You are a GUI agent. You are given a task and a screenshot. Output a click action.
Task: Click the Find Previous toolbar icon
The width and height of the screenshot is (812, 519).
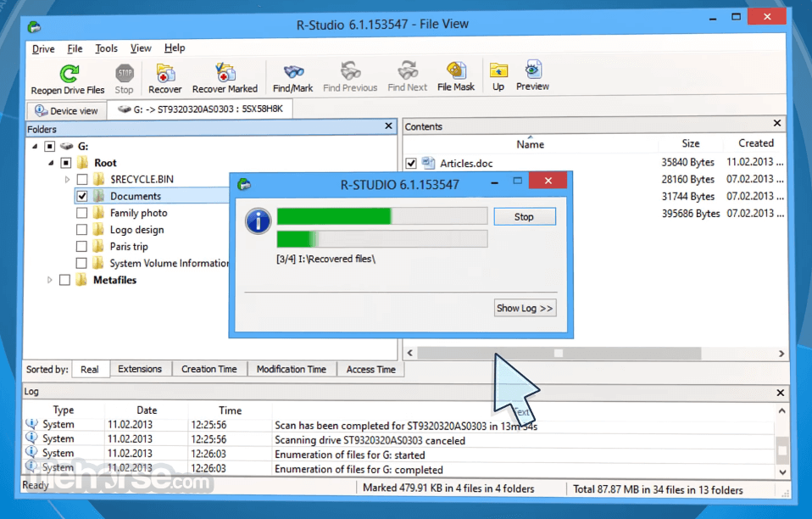coord(351,71)
